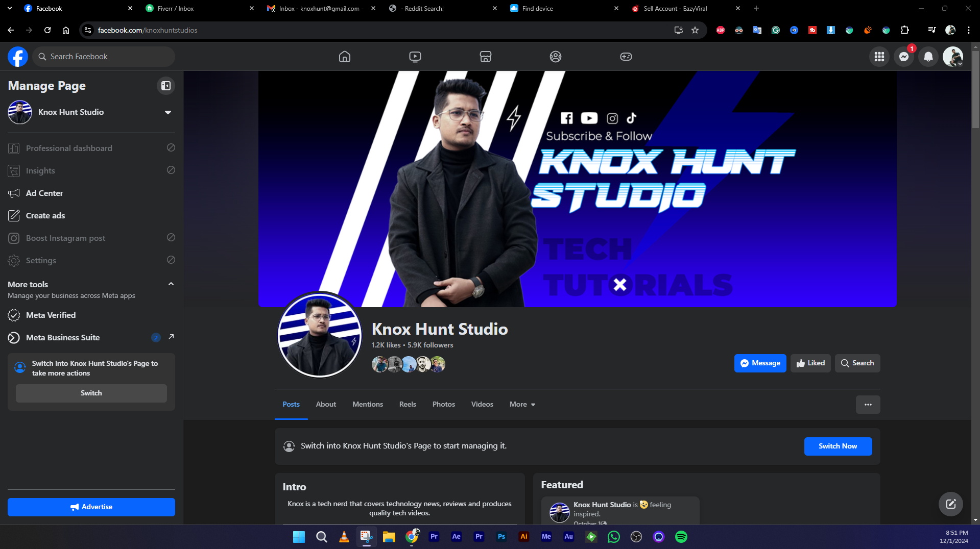Switch to the Reels tab
Viewport: 980px width, 549px height.
coord(408,404)
